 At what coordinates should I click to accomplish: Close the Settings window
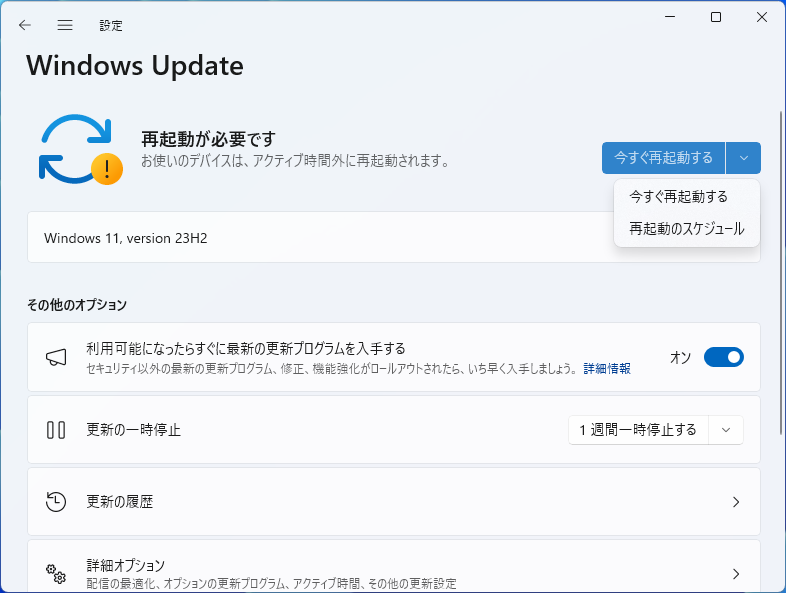[x=762, y=17]
